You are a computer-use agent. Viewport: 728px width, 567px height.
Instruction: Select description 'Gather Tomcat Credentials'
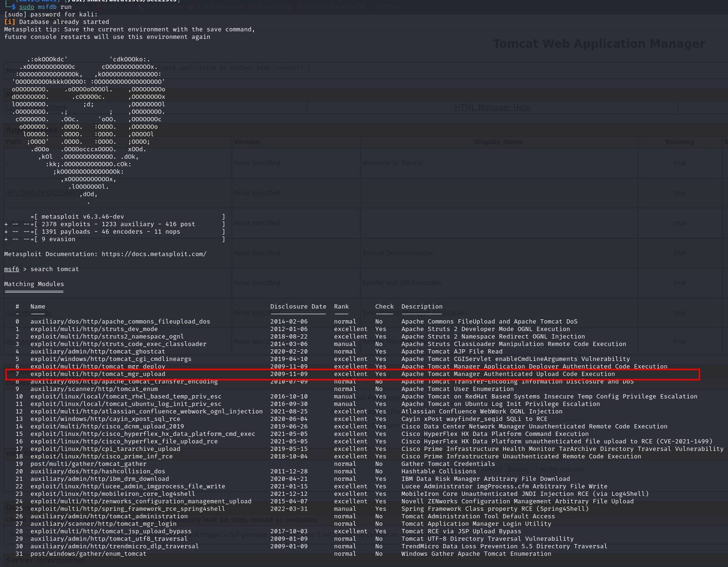pos(448,464)
